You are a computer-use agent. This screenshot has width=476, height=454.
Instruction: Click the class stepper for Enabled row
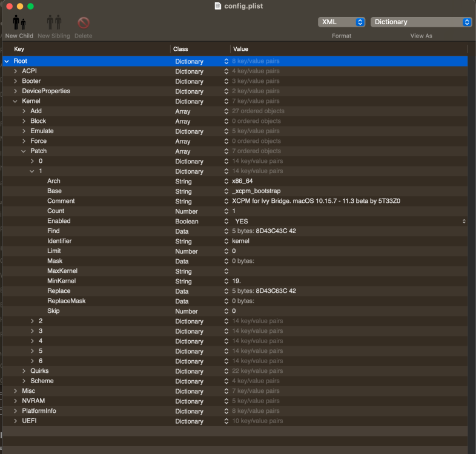pyautogui.click(x=226, y=221)
